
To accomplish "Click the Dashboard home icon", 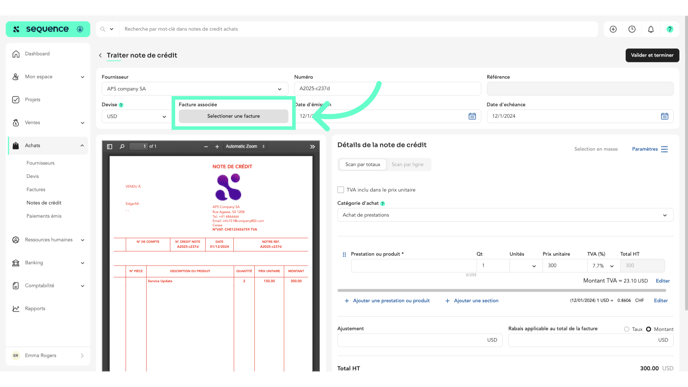I will tap(16, 54).
